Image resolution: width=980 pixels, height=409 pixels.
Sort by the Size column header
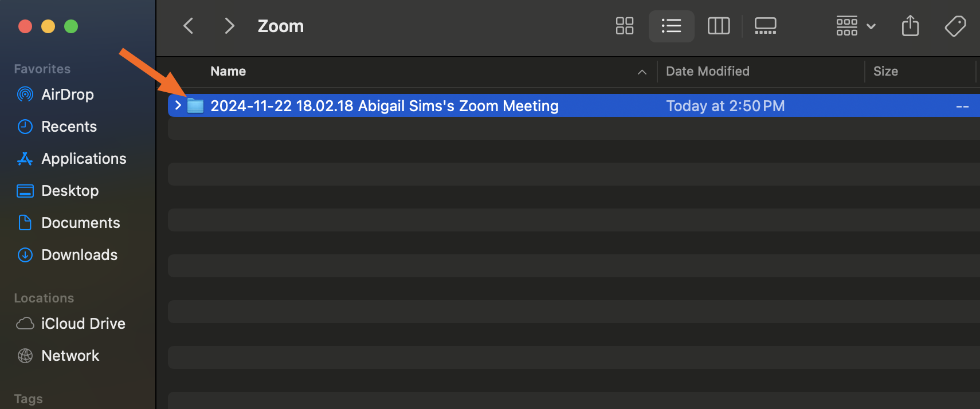tap(885, 71)
